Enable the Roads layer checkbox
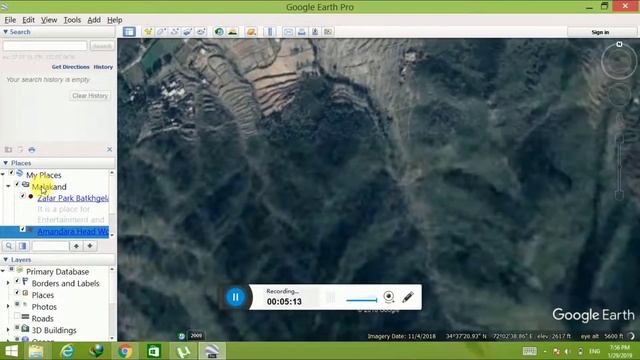This screenshot has width=640, height=360. (x=17, y=316)
